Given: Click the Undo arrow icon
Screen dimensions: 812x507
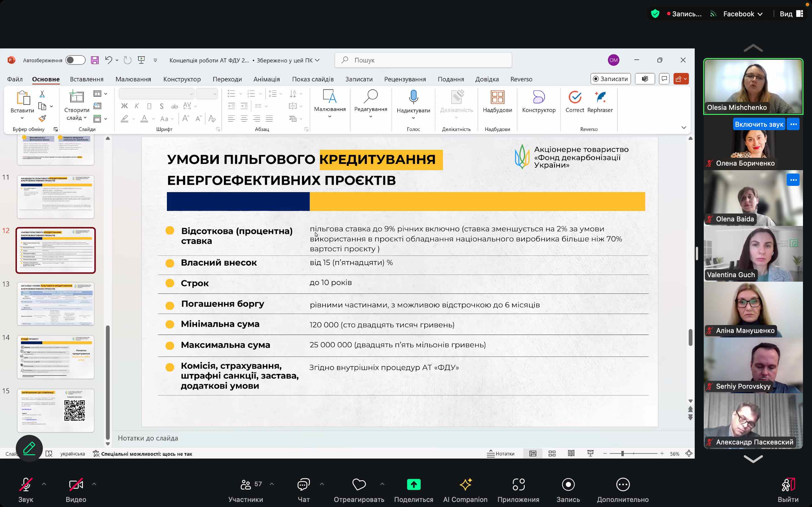Looking at the screenshot, I should pyautogui.click(x=108, y=60).
